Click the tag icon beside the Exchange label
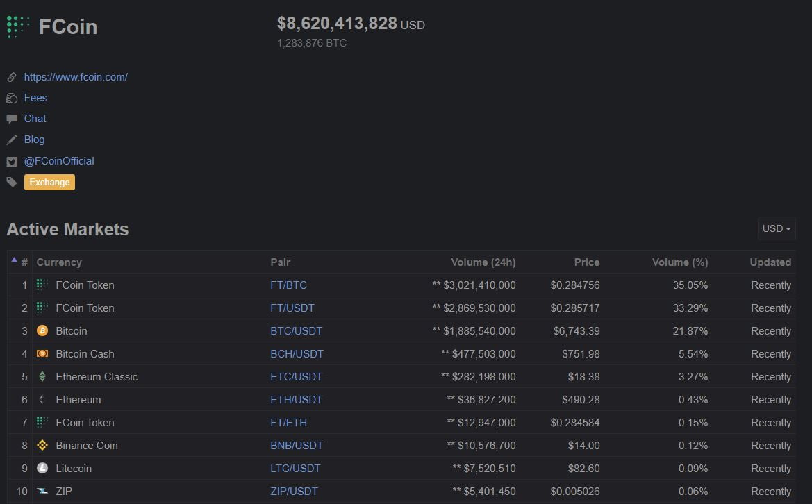This screenshot has height=504, width=812. [11, 182]
